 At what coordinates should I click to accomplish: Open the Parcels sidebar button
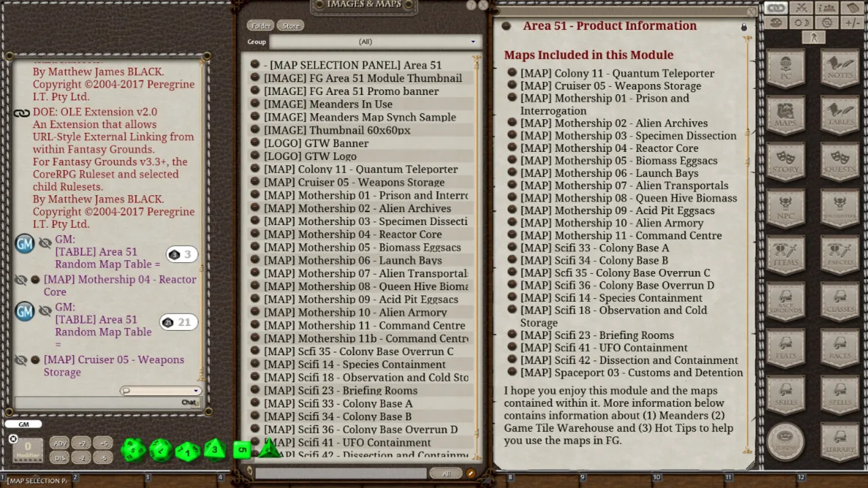tap(840, 255)
